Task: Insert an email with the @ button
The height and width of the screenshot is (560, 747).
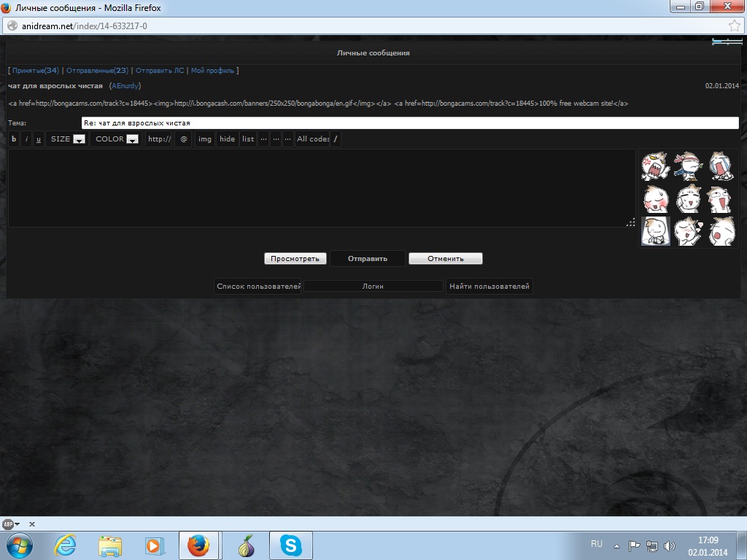Action: click(184, 139)
